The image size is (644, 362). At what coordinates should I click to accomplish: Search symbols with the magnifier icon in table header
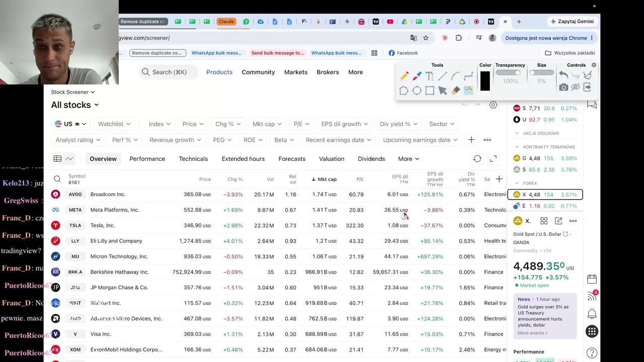57,179
